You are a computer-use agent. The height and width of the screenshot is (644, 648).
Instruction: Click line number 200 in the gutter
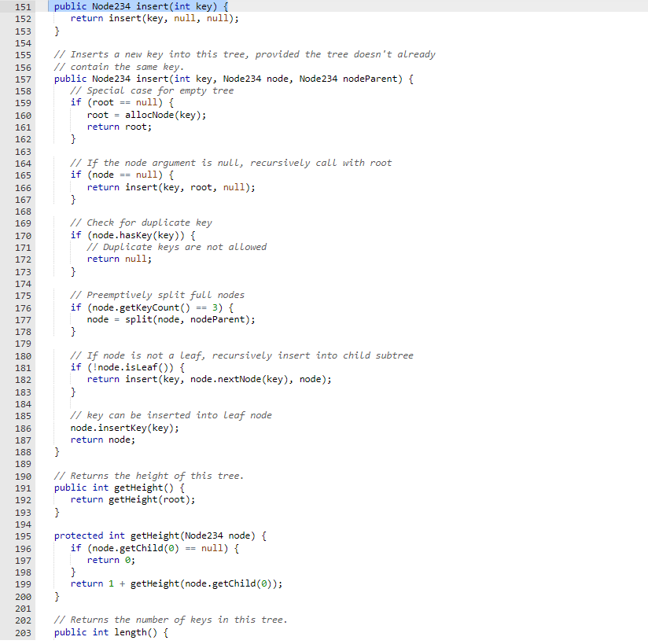pos(22,595)
